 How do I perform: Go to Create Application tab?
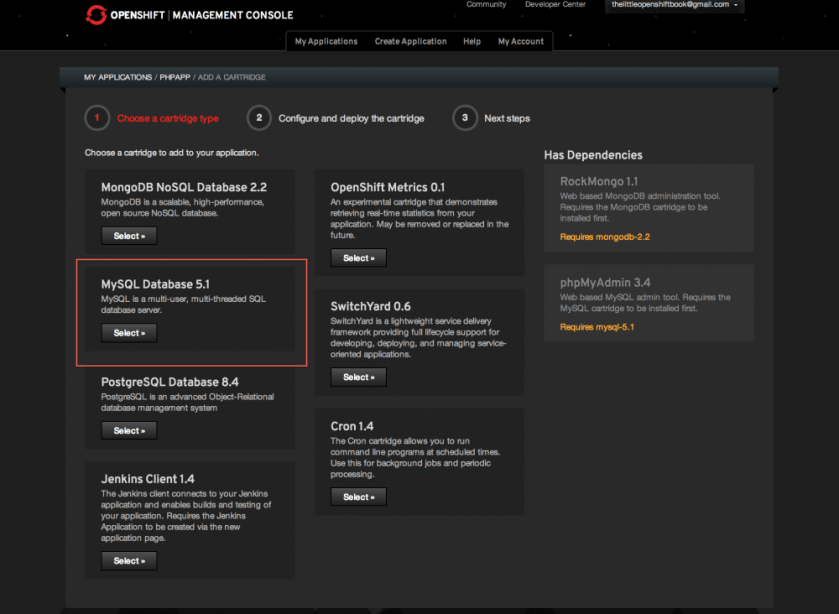click(x=410, y=41)
